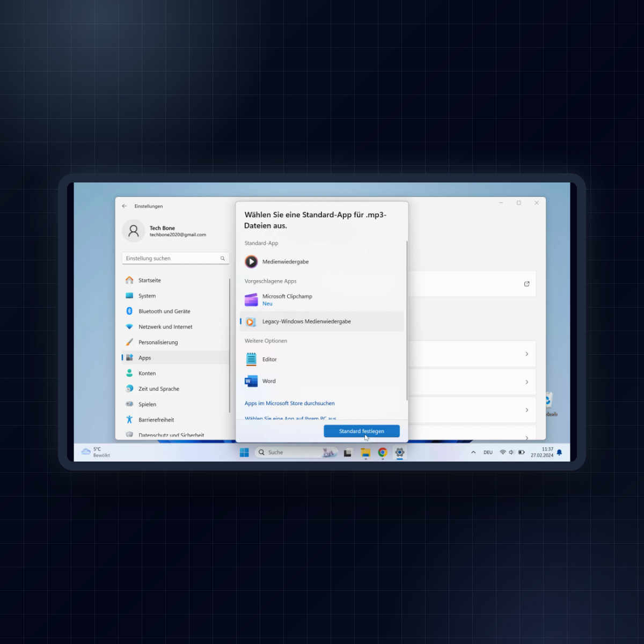Open Konten settings
The height and width of the screenshot is (644, 644).
(175, 374)
